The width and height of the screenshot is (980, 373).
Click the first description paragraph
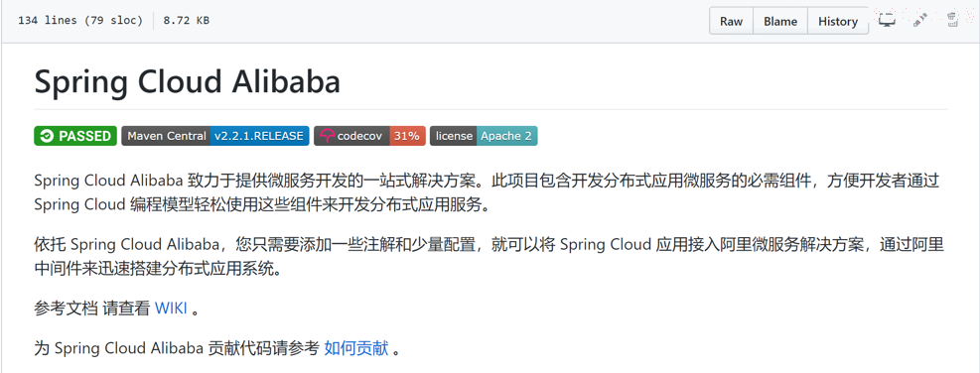(488, 193)
